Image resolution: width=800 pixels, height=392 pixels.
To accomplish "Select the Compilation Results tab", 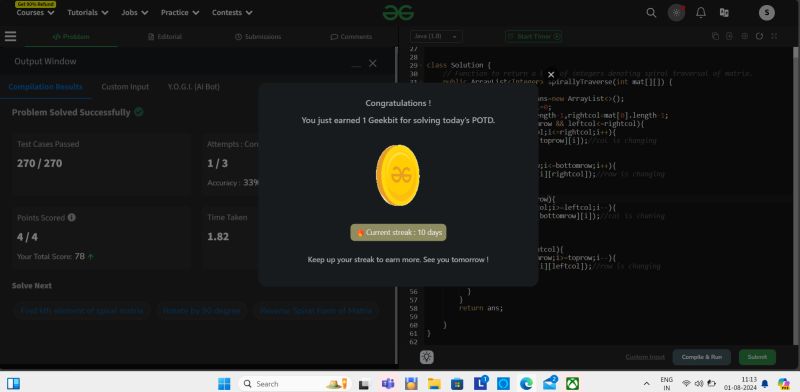I will tap(45, 87).
